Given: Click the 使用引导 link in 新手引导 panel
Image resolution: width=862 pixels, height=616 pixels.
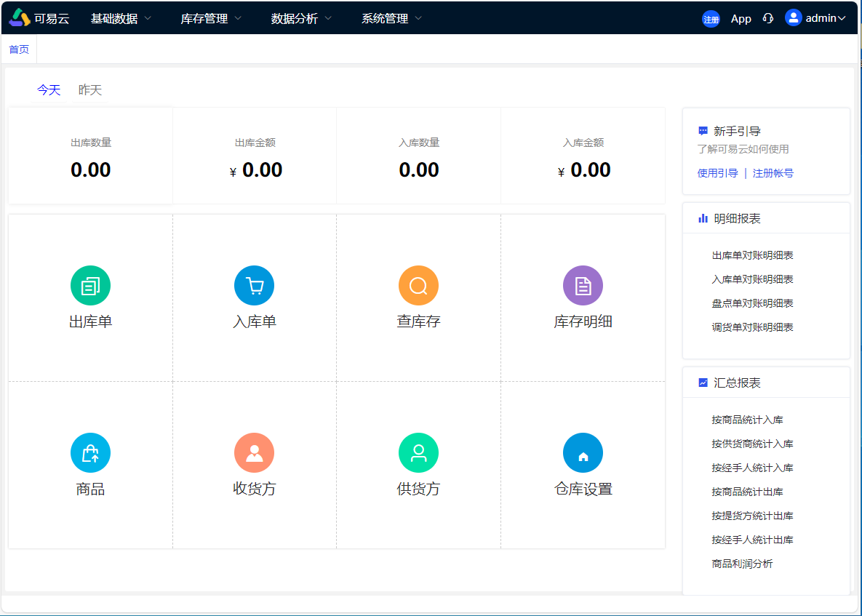Looking at the screenshot, I should pos(717,173).
